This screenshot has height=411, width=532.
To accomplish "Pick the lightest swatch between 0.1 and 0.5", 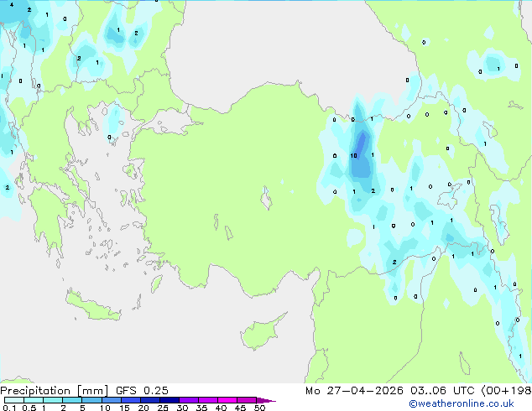I will (14, 400).
